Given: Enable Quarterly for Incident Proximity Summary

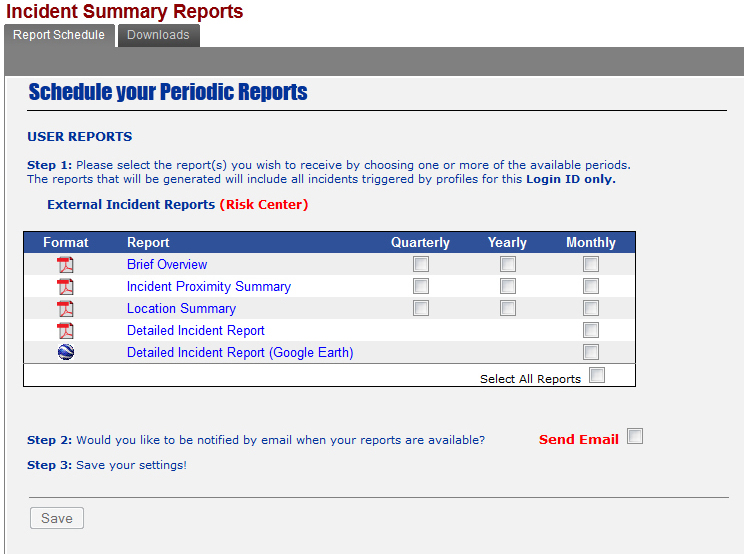Looking at the screenshot, I should [421, 287].
